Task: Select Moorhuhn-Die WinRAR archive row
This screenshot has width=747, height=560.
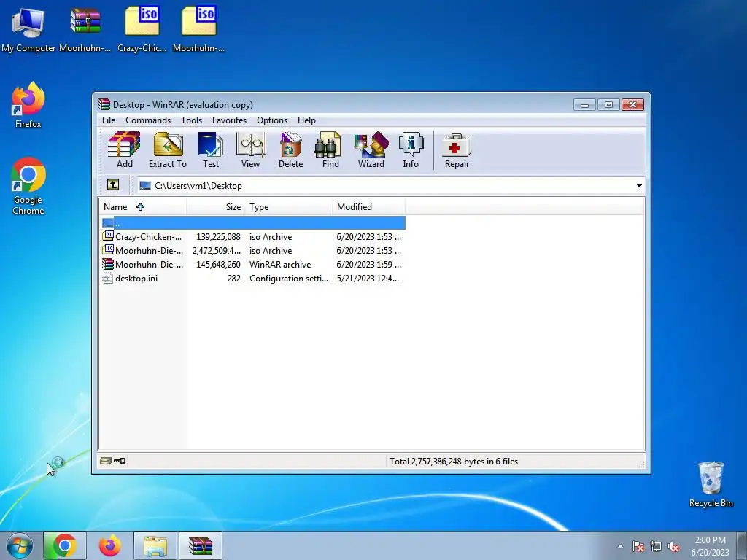Action: (x=253, y=264)
